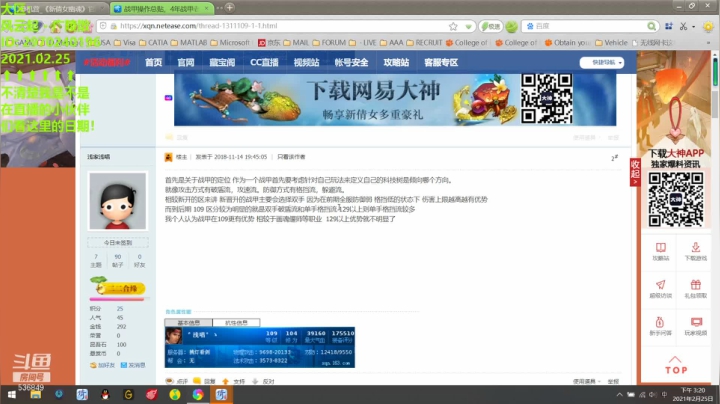Bookmark page with the star icon
This screenshot has width=720, height=404.
click(x=453, y=26)
